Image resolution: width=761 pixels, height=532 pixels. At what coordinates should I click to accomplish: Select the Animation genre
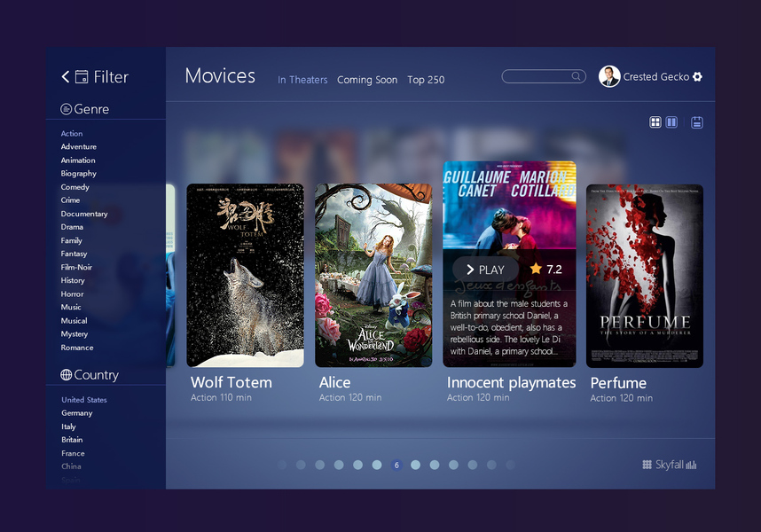78,160
